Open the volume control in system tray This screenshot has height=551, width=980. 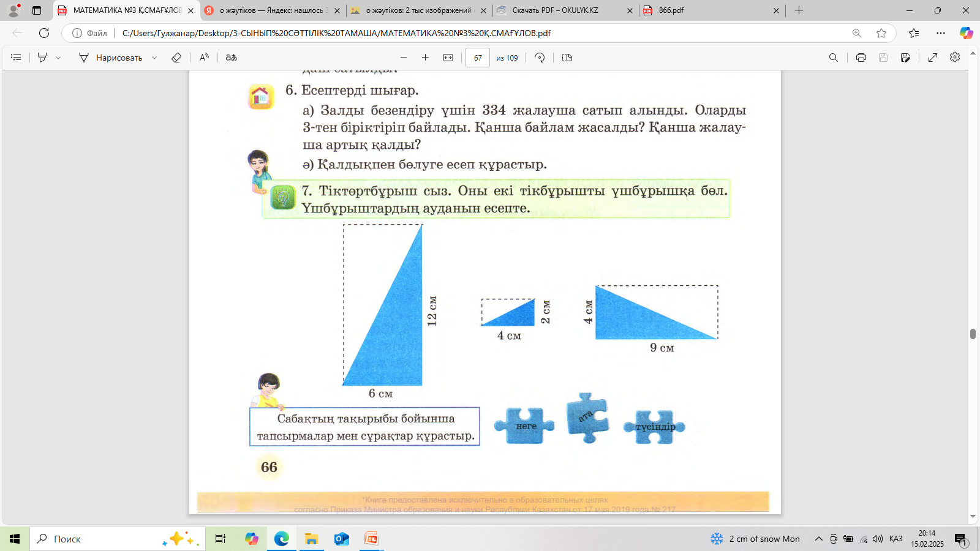(x=878, y=539)
